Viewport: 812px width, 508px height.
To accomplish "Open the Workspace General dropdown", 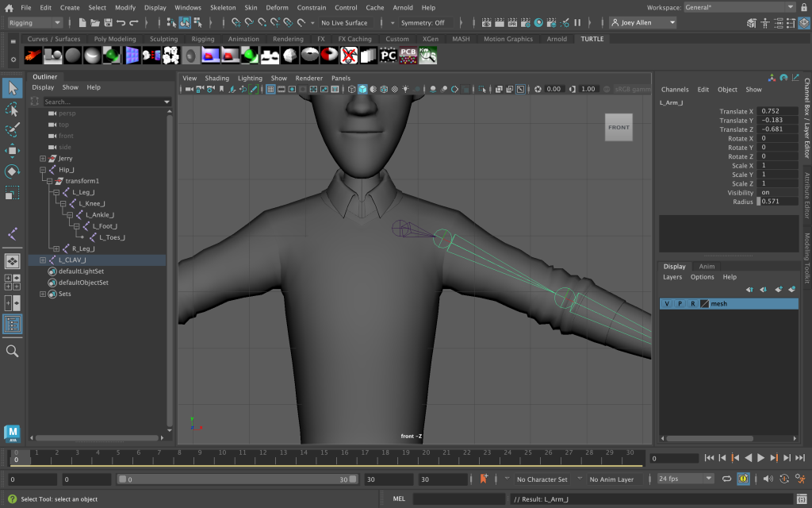I will (x=739, y=7).
